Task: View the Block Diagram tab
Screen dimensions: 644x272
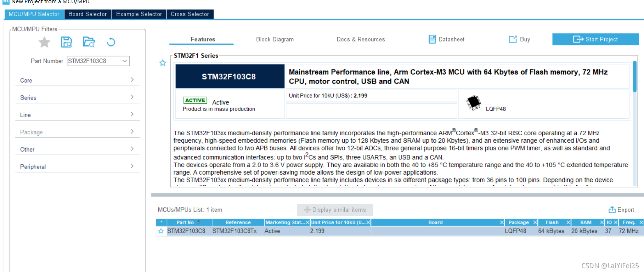Action: (x=275, y=39)
